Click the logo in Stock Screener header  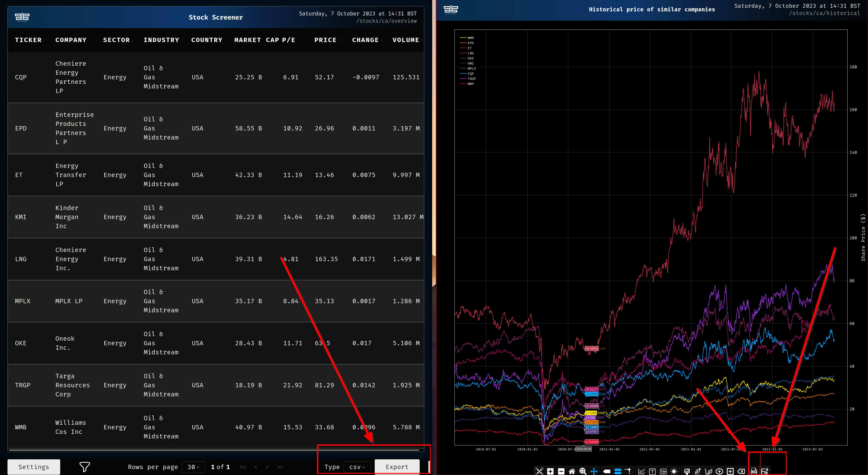click(x=22, y=17)
